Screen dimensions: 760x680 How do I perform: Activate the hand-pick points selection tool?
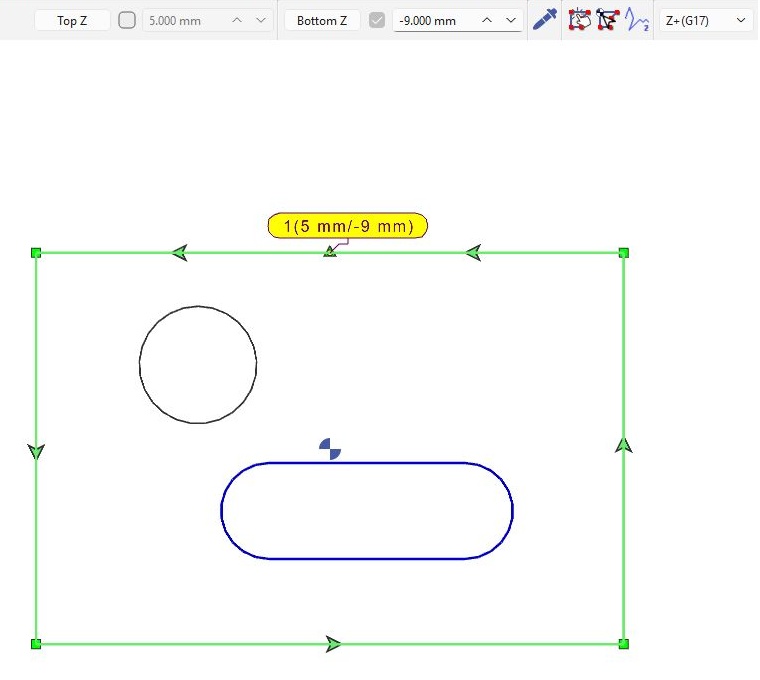pyautogui.click(x=580, y=20)
